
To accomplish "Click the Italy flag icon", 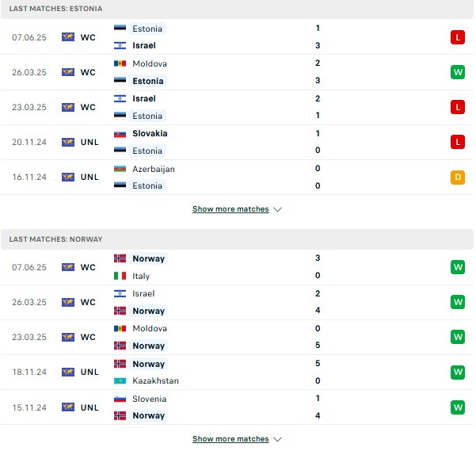I will click(120, 276).
